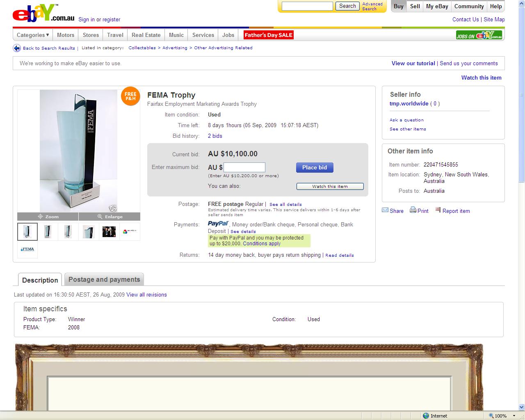Open the Music tab
525x420 pixels.
pyautogui.click(x=176, y=35)
